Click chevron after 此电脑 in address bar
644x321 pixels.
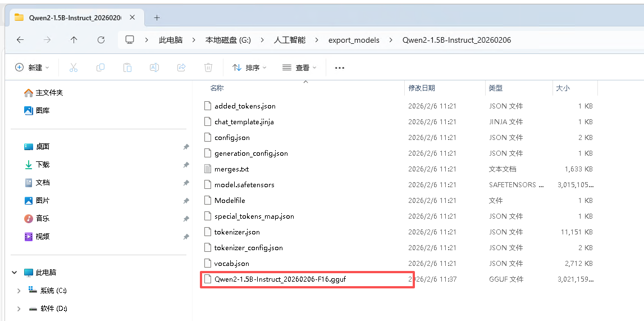(193, 40)
